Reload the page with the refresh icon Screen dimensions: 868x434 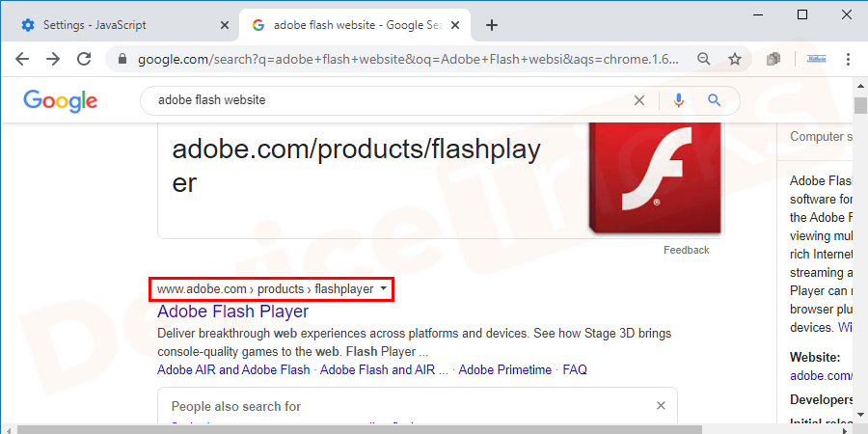[84, 59]
